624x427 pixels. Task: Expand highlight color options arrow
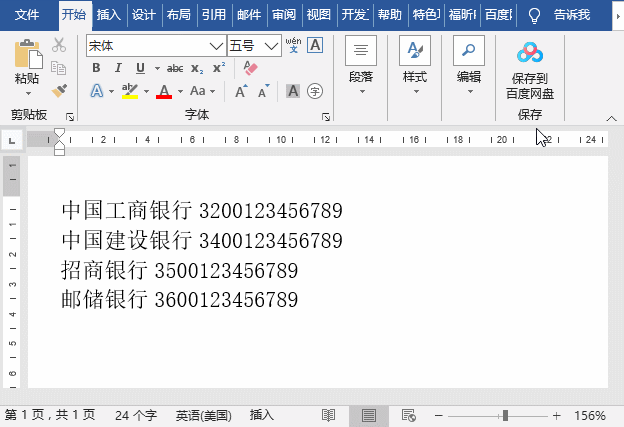[x=146, y=92]
